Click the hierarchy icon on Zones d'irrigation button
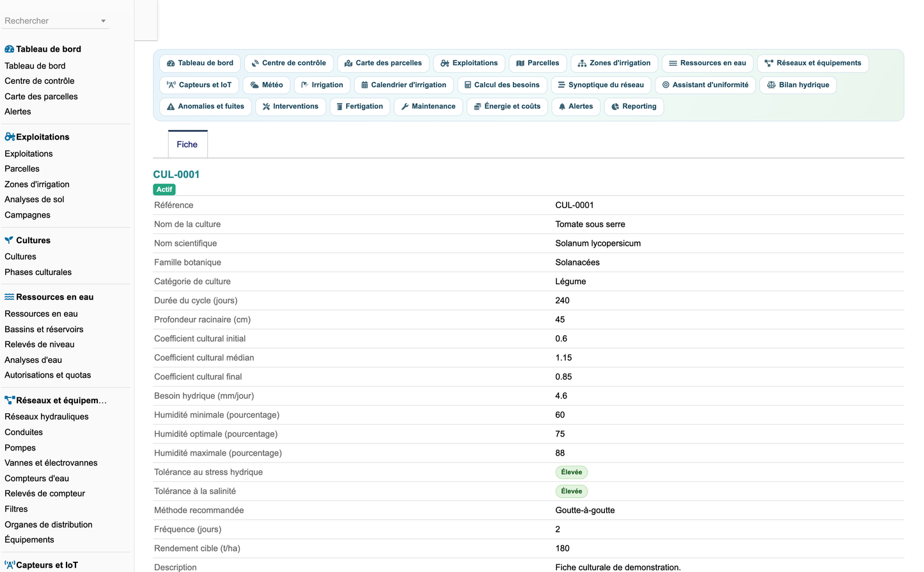Image resolution: width=924 pixels, height=572 pixels. [x=583, y=63]
